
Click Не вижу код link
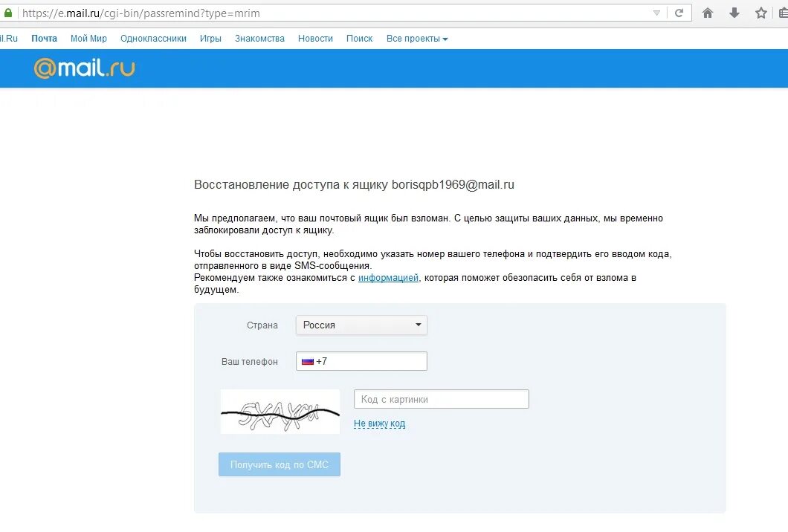379,424
